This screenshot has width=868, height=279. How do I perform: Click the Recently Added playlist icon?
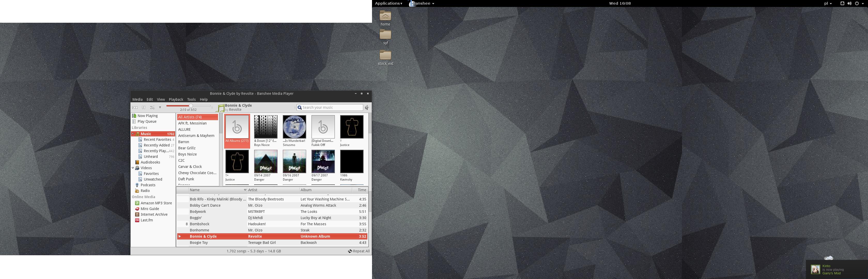tap(140, 145)
